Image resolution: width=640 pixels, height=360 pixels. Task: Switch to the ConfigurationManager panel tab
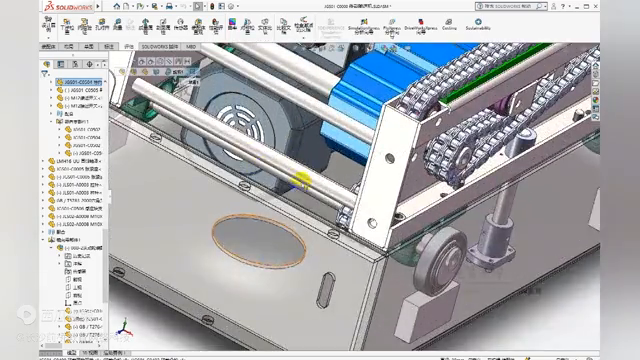[x=75, y=64]
